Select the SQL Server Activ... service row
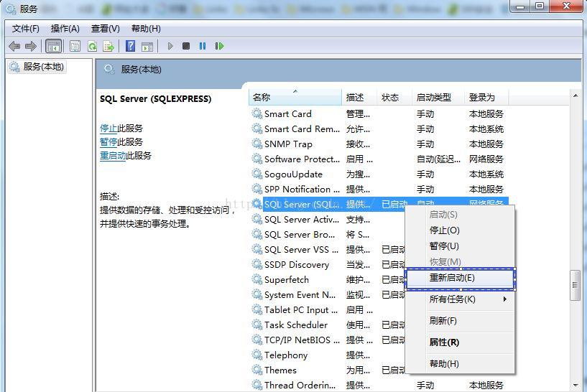The width and height of the screenshot is (587, 392). coord(327,220)
